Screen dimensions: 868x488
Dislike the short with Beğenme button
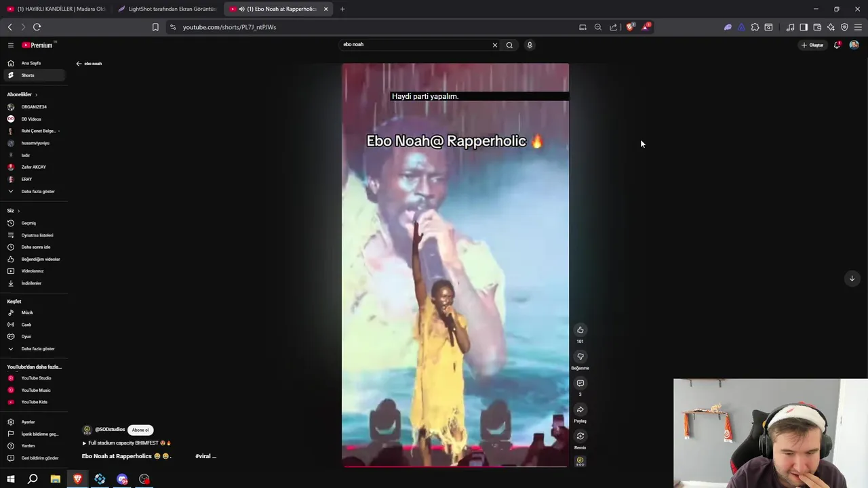[580, 357]
